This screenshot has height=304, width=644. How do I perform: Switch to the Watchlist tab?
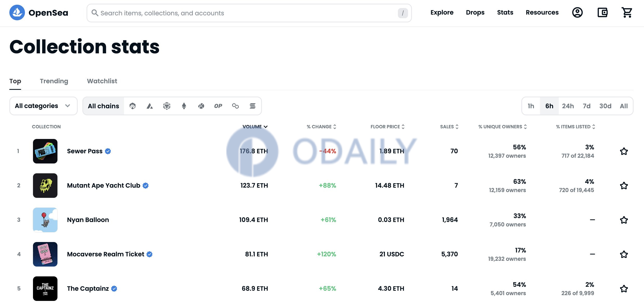[x=102, y=81]
